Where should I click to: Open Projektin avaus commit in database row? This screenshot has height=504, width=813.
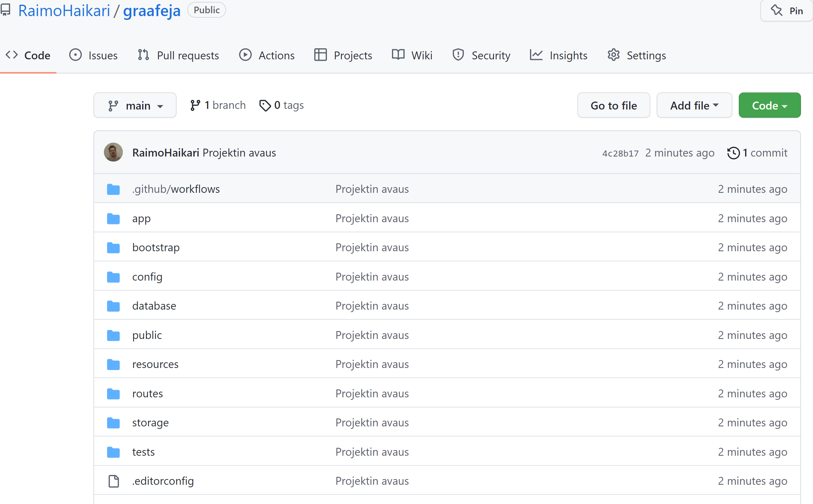[372, 306]
